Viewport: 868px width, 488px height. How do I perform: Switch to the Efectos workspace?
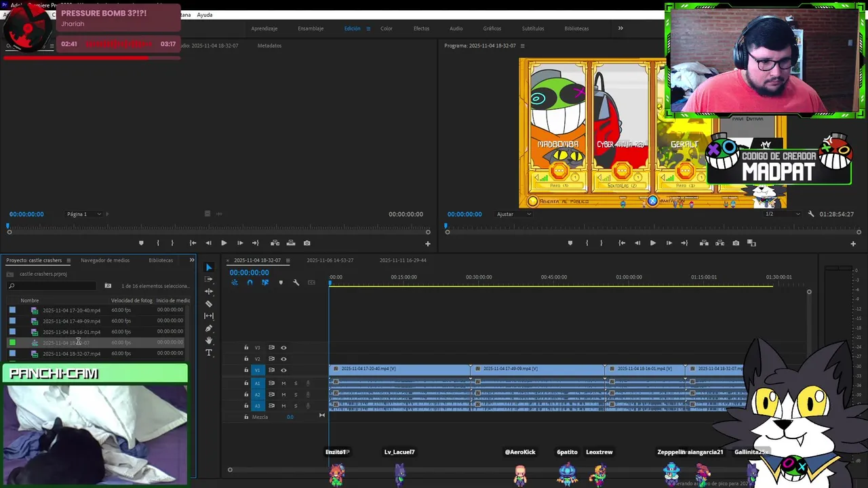tap(422, 28)
